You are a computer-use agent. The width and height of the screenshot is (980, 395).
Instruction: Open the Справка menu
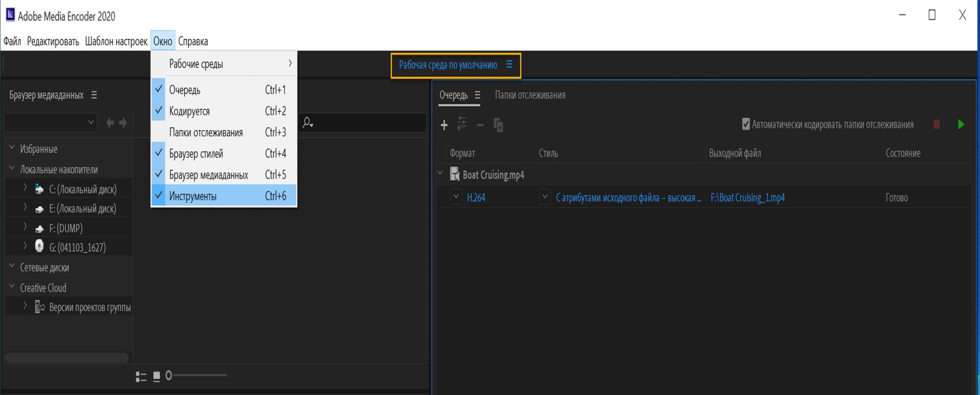coord(193,41)
